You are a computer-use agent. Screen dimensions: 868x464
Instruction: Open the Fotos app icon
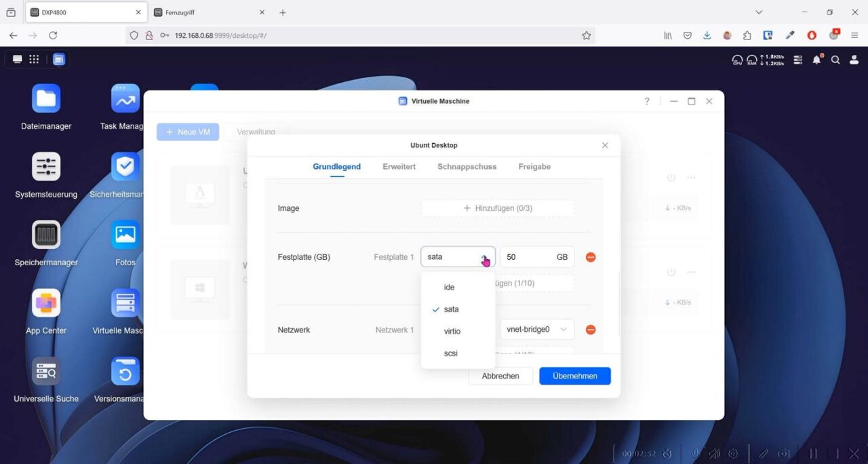point(125,235)
